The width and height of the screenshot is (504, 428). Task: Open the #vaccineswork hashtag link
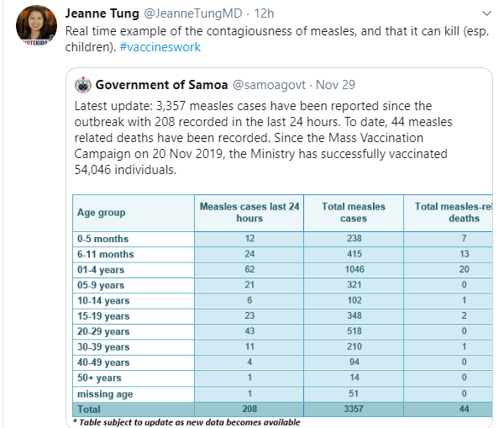coord(160,46)
